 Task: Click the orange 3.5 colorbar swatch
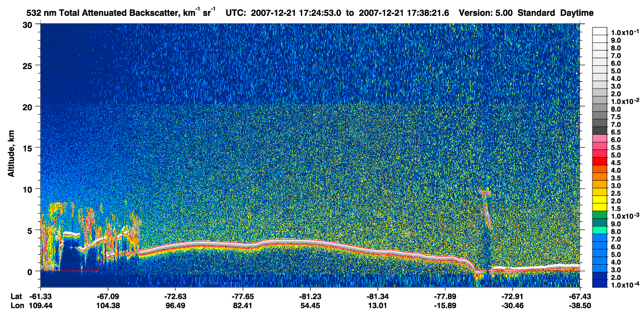[600, 176]
